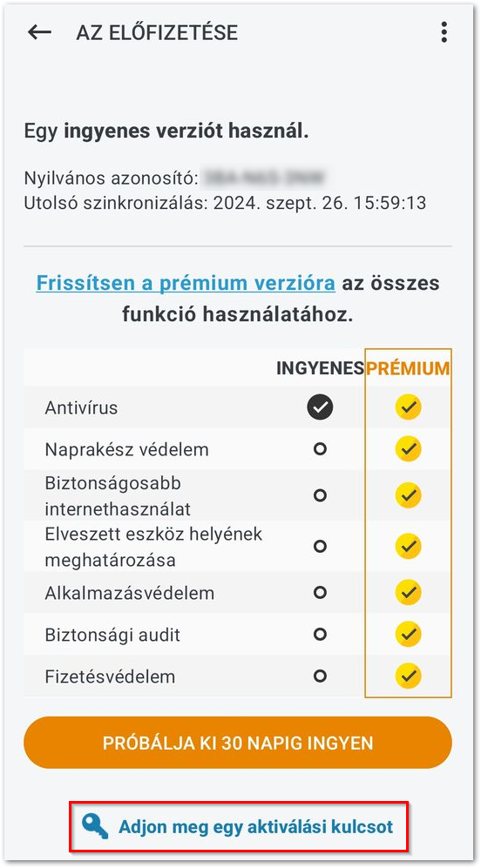
Task: Click the free-tier circle for Alkalmazásvédelem
Action: (320, 593)
